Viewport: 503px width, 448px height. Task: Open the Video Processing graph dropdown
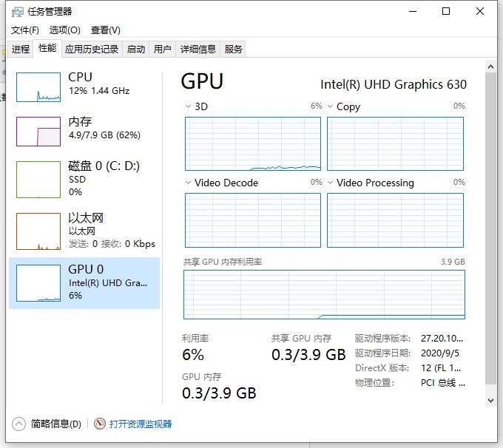point(330,183)
